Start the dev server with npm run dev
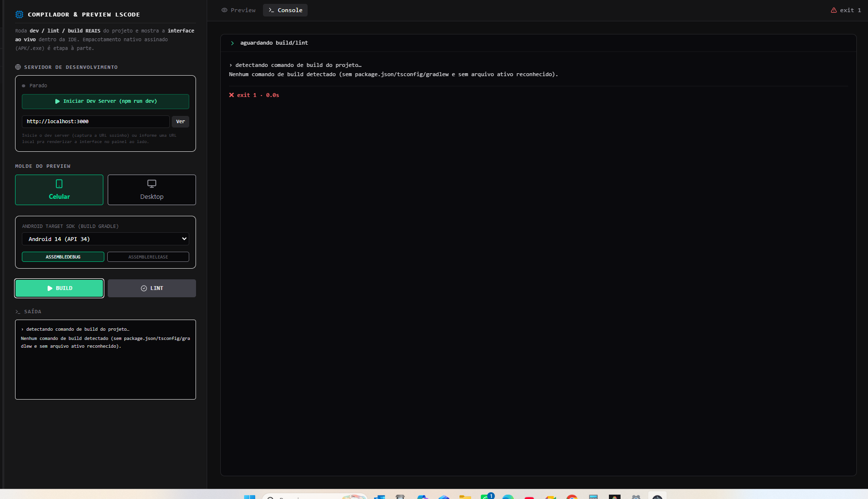 pos(105,101)
